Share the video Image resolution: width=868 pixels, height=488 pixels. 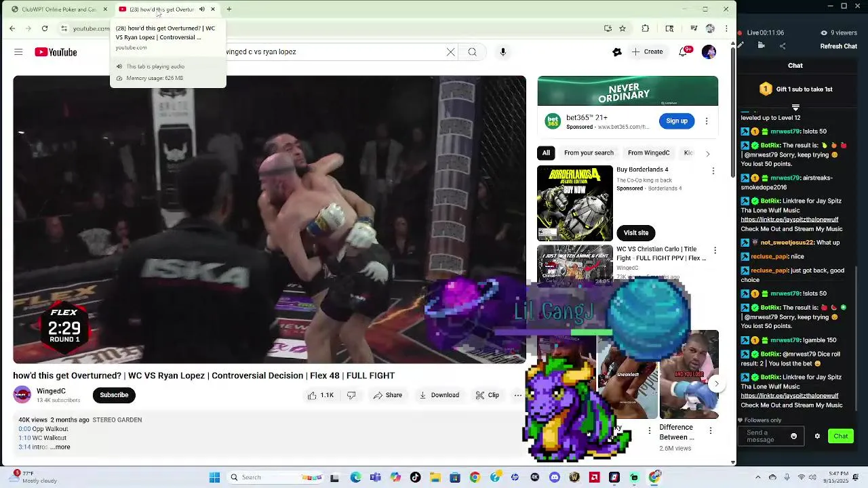coord(388,395)
